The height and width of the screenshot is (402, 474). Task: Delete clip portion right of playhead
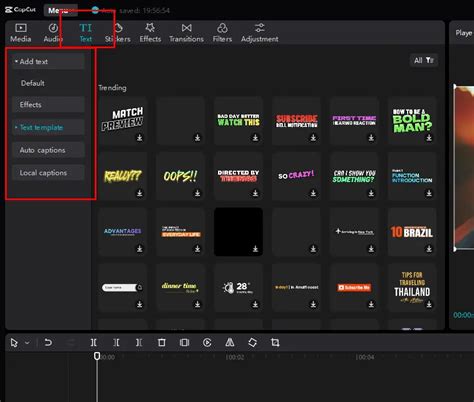pos(139,342)
